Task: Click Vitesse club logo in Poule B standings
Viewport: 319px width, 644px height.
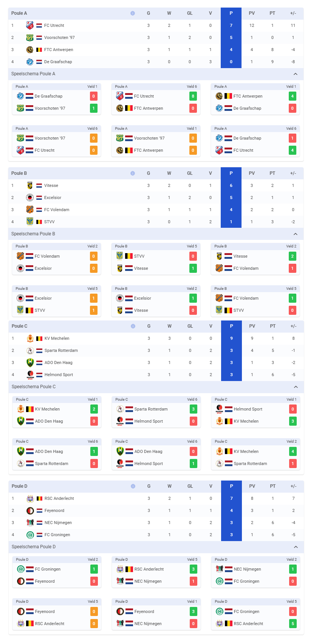Action: 30,185
